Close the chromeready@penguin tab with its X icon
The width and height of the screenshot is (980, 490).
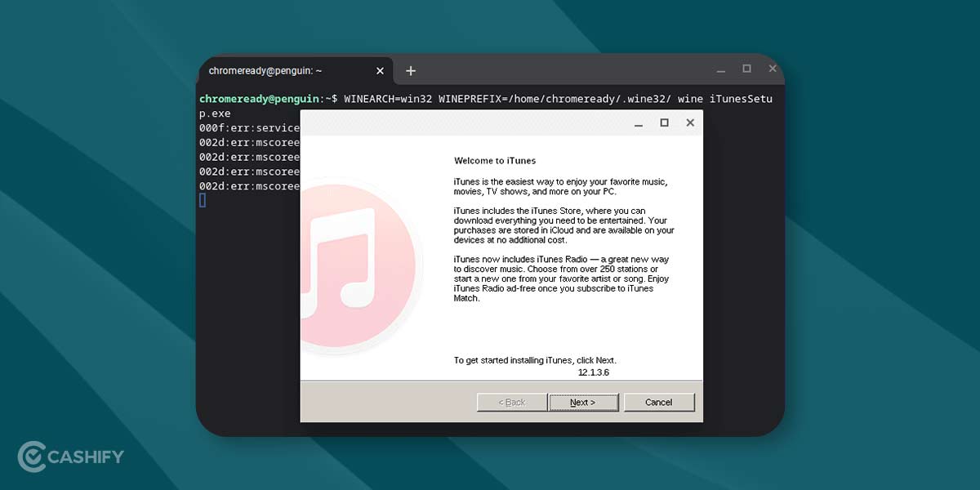(380, 70)
